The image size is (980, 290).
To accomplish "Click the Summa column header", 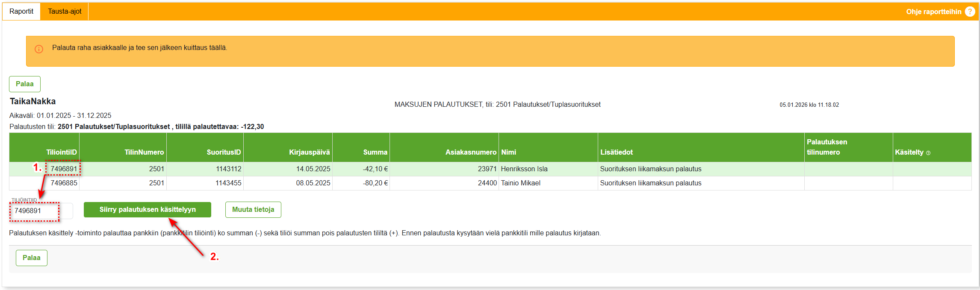I will coord(375,152).
